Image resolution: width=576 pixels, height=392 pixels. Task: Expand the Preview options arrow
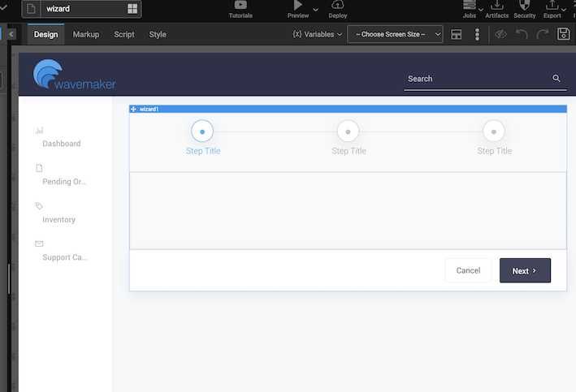315,9
